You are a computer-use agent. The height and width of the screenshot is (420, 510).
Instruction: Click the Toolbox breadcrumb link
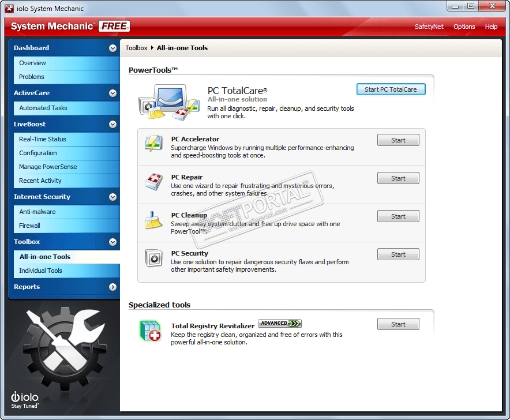coord(136,48)
